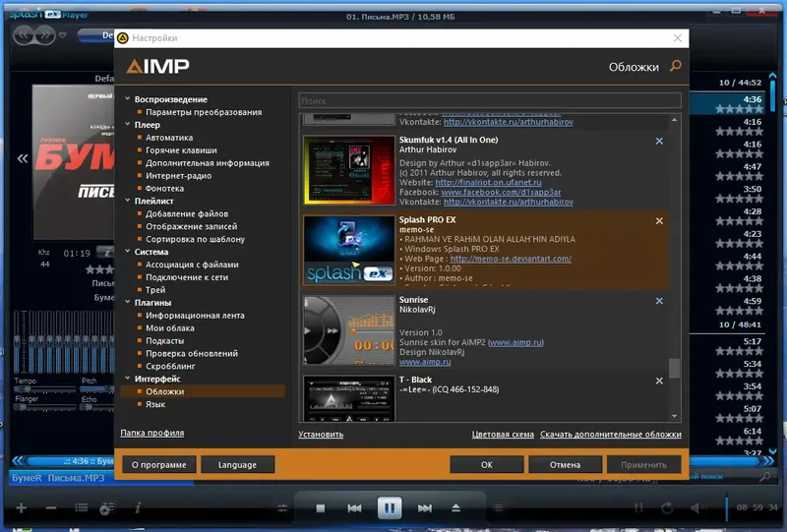Skip to the next track
787x532 pixels.
(x=425, y=508)
